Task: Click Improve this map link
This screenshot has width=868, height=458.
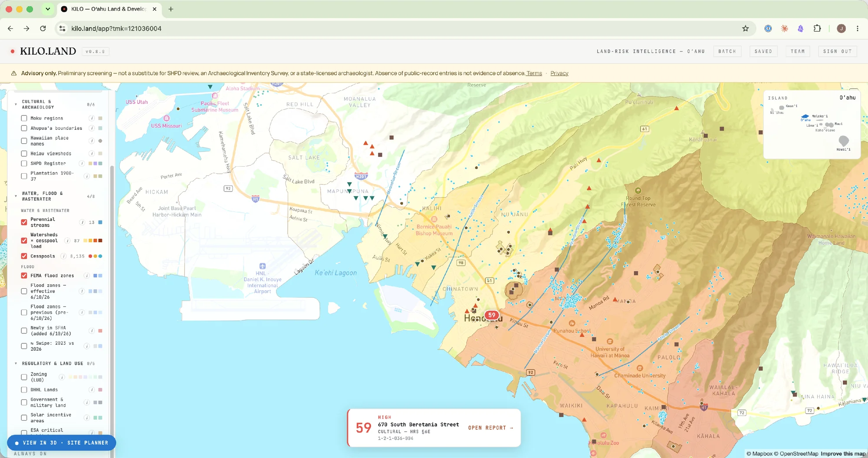Action: [x=843, y=454]
